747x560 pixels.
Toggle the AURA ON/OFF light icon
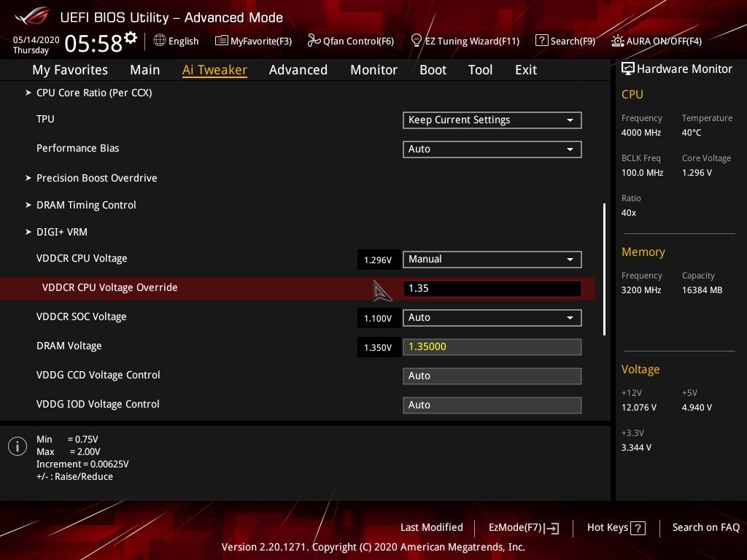[x=617, y=41]
